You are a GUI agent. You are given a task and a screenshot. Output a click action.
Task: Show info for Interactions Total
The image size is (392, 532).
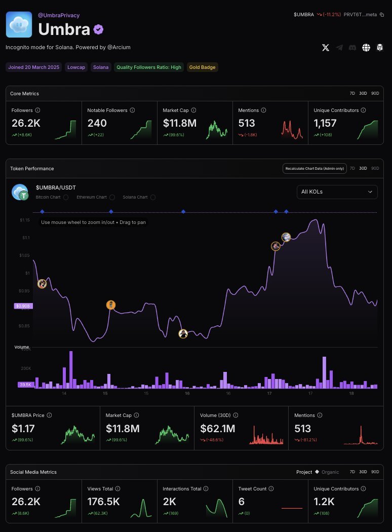(x=206, y=488)
